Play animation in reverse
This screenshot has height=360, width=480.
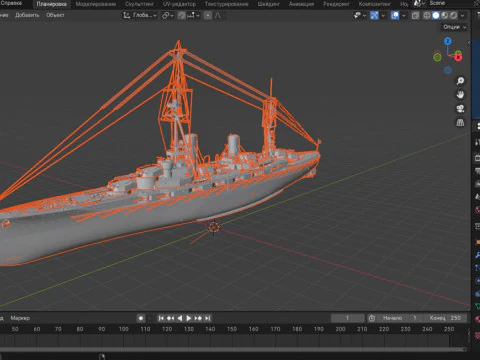[180, 318]
